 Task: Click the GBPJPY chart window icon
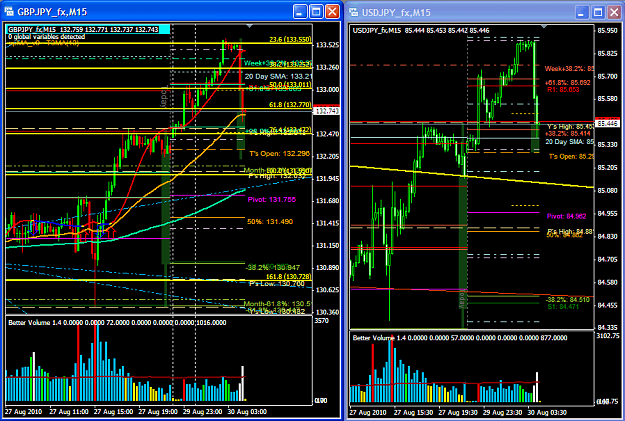[x=9, y=12]
